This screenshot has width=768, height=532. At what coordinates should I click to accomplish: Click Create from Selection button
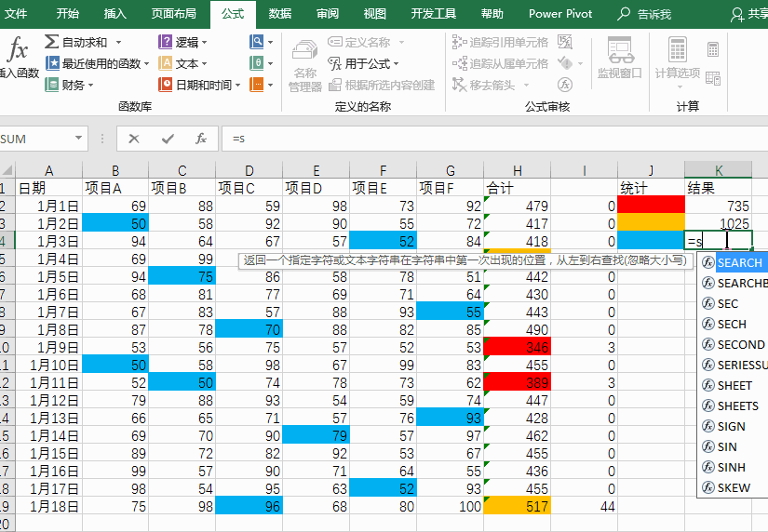click(382, 86)
